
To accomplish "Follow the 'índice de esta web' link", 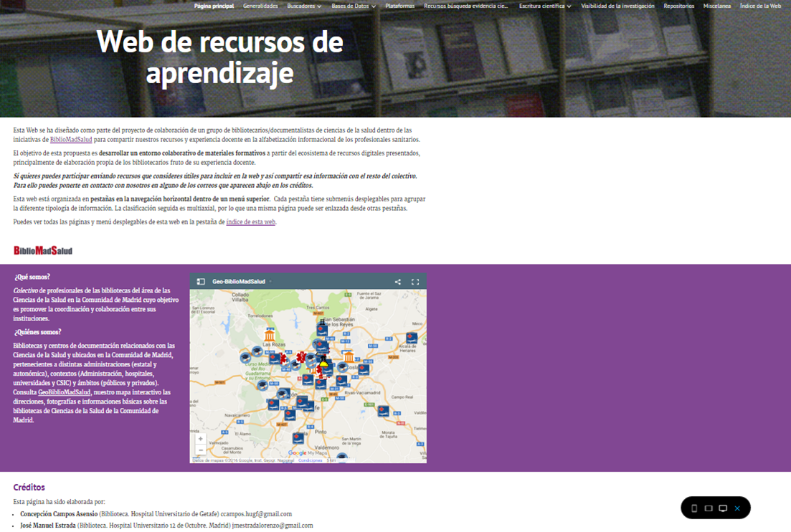I will (x=250, y=222).
